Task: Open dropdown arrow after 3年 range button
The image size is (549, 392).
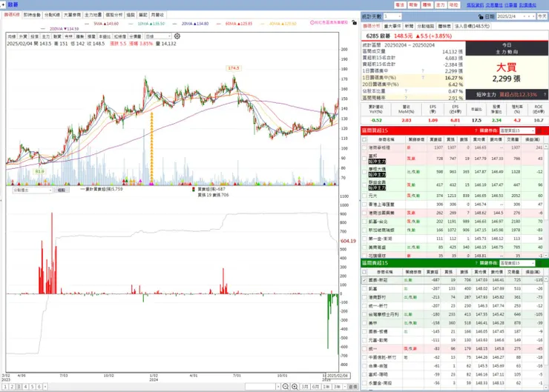Action: pos(345,386)
